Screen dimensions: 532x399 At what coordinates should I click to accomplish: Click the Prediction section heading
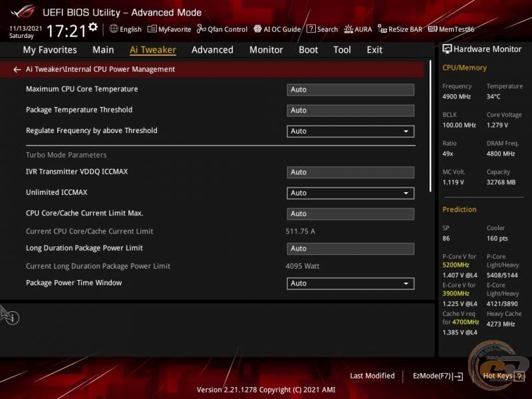tap(459, 209)
